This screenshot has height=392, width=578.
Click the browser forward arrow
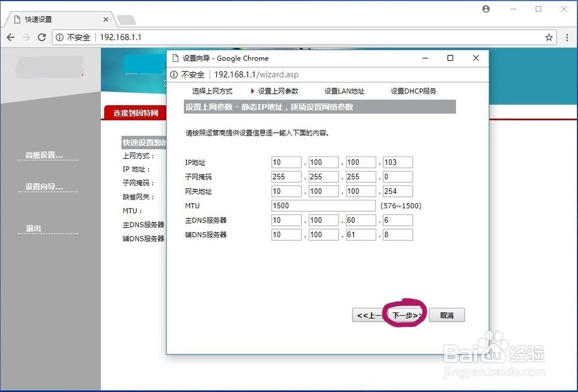pyautogui.click(x=25, y=36)
